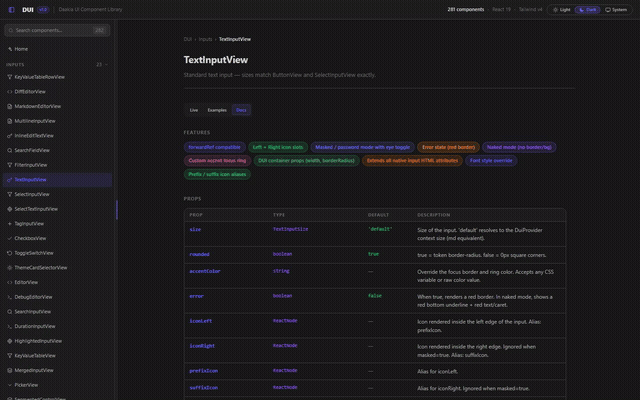Click the 'rounded' prop name
This screenshot has height=400, width=640.
coord(199,254)
